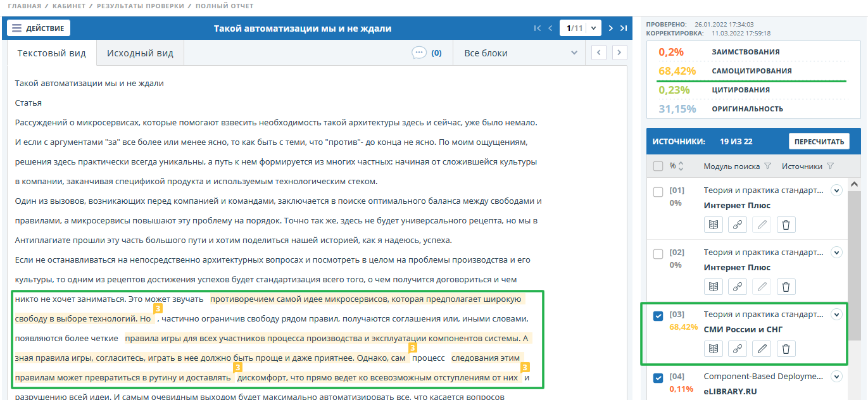
Task: Expand details of source 02
Action: [836, 253]
